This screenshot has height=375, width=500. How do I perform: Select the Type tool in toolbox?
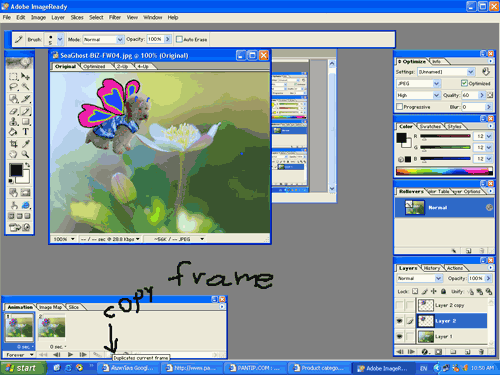26,132
